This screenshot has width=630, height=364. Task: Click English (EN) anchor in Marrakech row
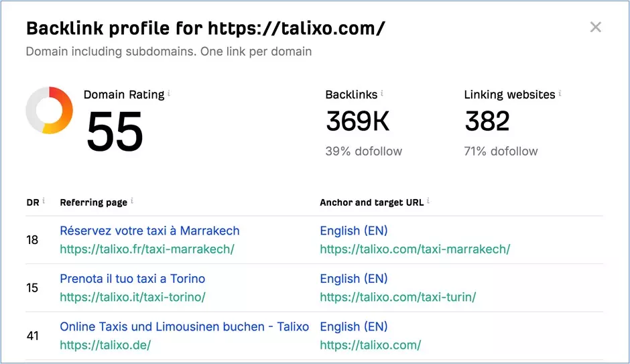click(x=354, y=231)
